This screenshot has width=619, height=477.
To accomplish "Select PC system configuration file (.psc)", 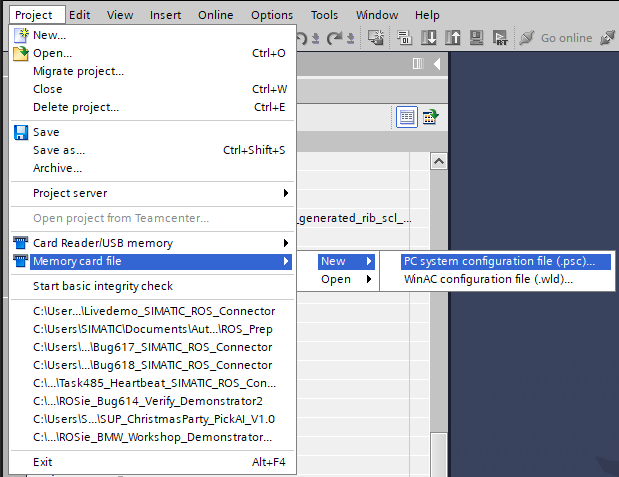I will coord(498,261).
